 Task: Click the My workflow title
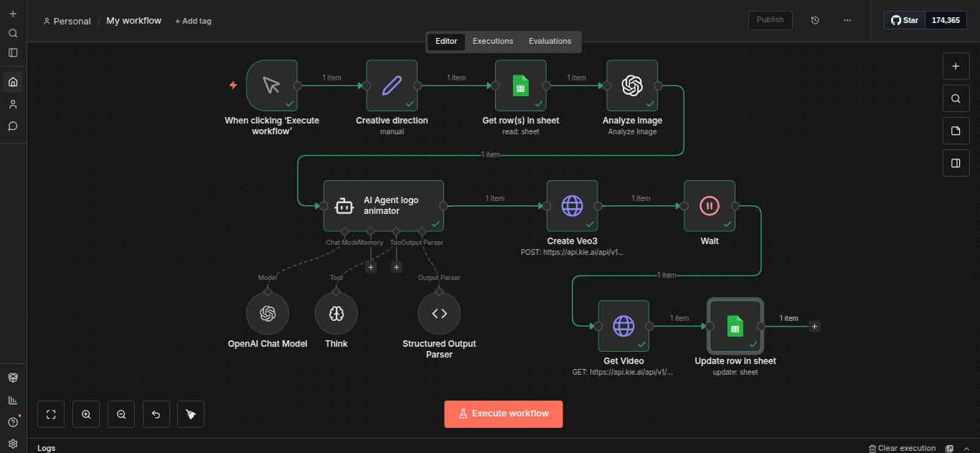point(134,21)
